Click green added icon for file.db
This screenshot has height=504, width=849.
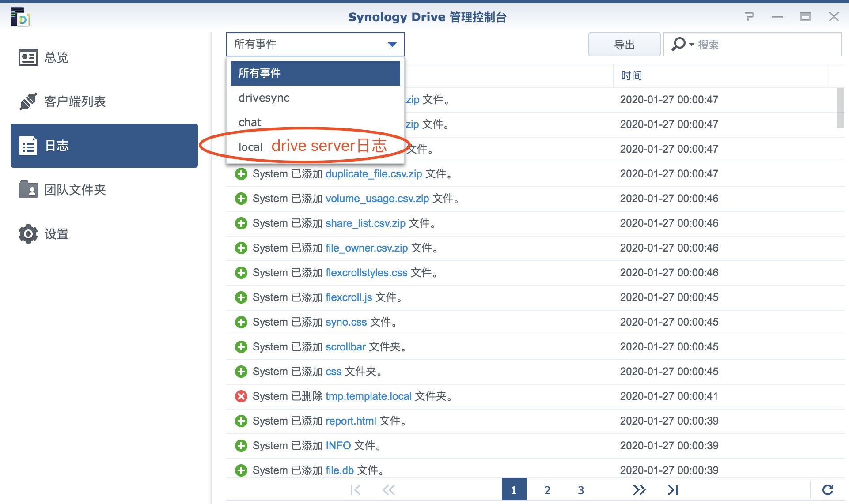(241, 470)
